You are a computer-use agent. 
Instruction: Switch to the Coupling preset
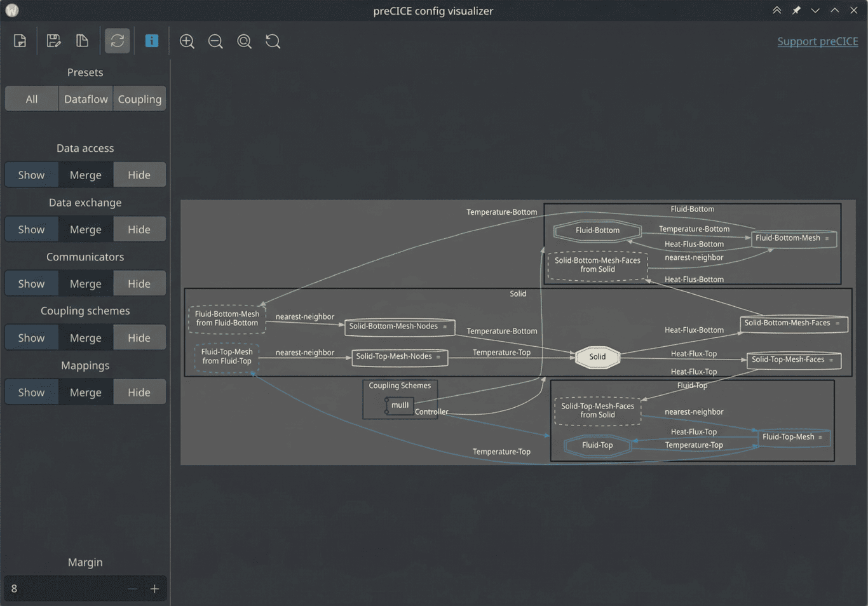point(139,98)
